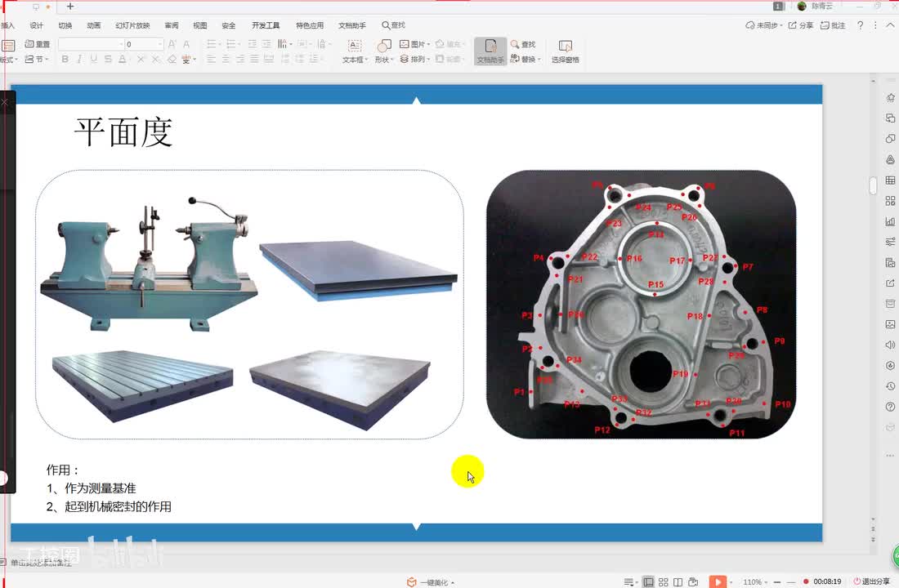The image size is (899, 588).
Task: Switch to the 审阅 (Review) tab
Action: click(x=172, y=25)
